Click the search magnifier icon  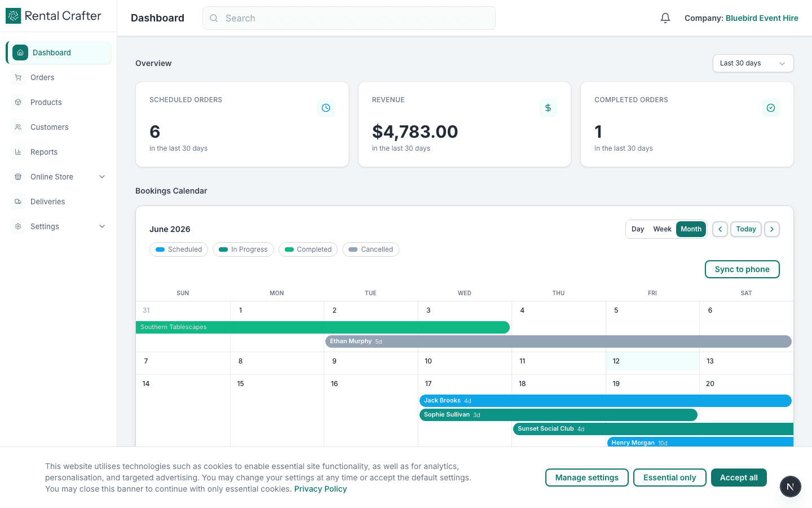tap(214, 18)
